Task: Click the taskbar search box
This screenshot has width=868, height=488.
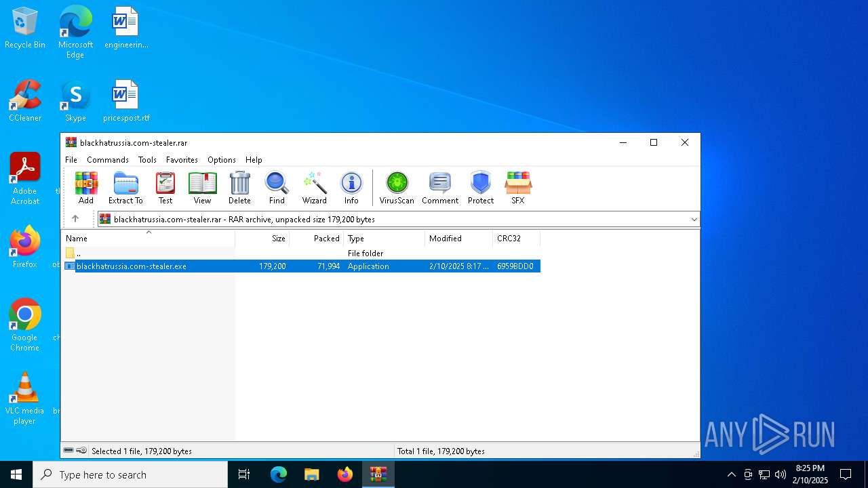Action: click(x=130, y=474)
